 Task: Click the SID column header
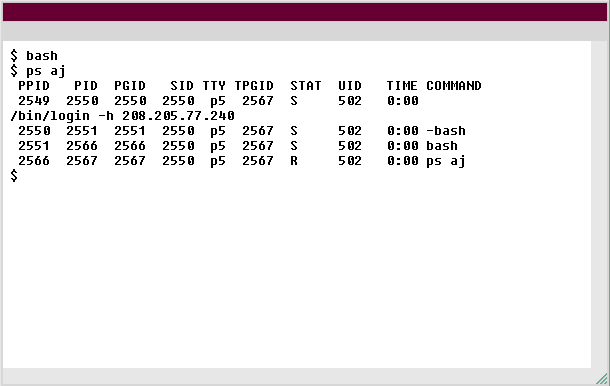pos(182,86)
